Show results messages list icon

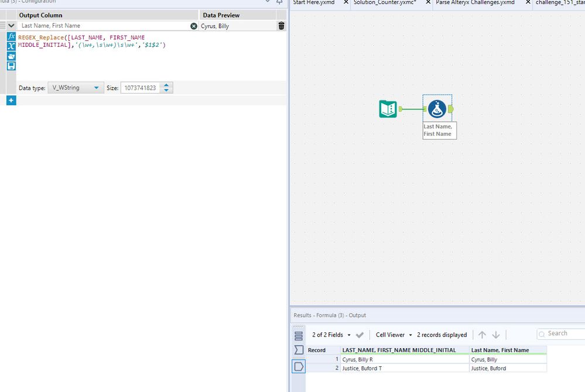coord(299,336)
